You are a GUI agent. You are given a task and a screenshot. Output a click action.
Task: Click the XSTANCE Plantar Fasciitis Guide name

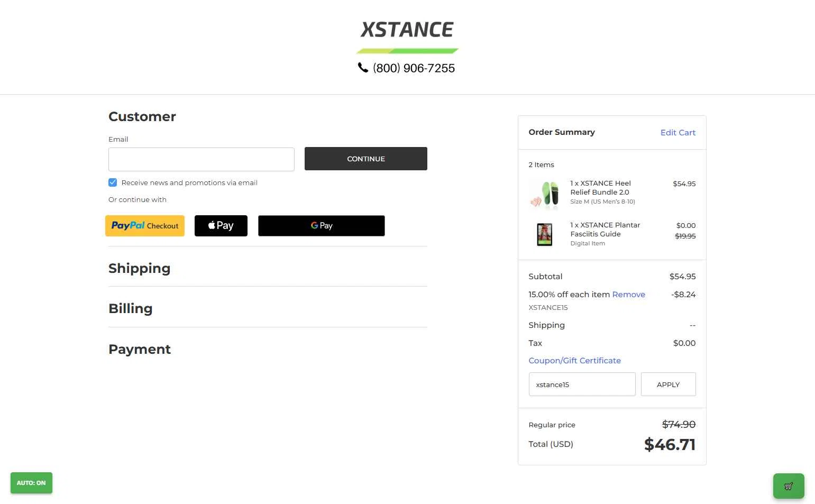[x=605, y=230]
